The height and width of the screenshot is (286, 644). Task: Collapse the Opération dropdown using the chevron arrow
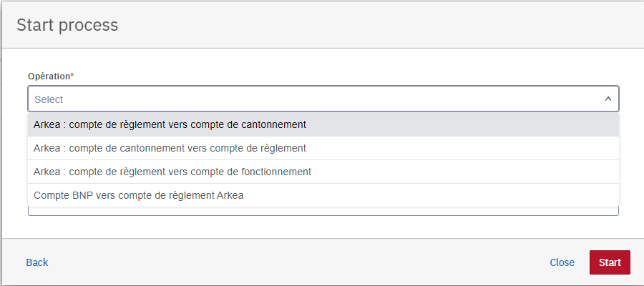pos(608,99)
